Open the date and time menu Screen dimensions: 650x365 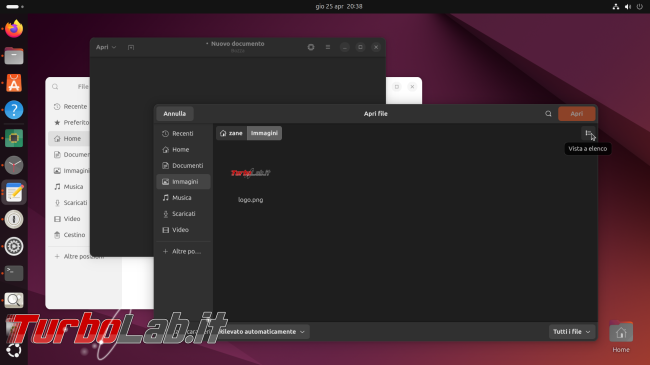(x=339, y=6)
